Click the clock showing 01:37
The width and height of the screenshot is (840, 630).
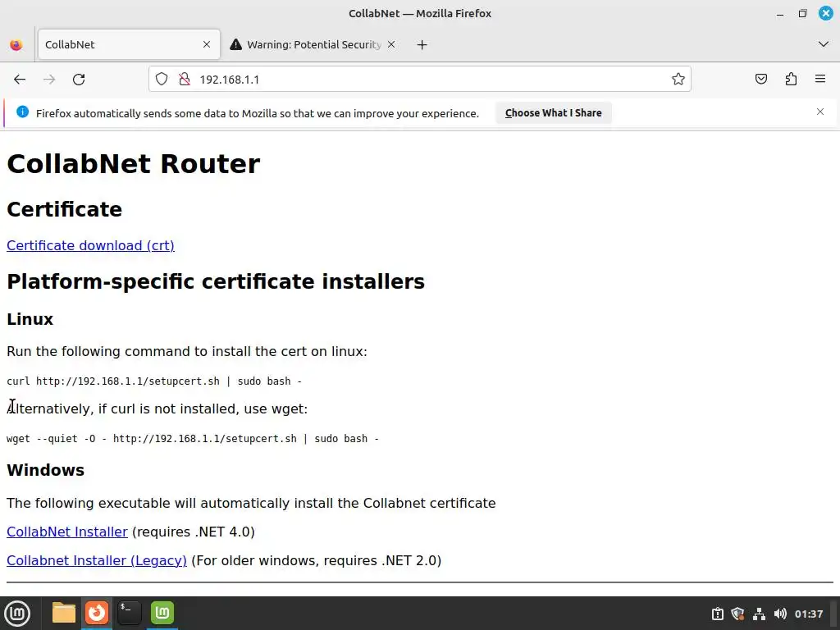tap(809, 614)
